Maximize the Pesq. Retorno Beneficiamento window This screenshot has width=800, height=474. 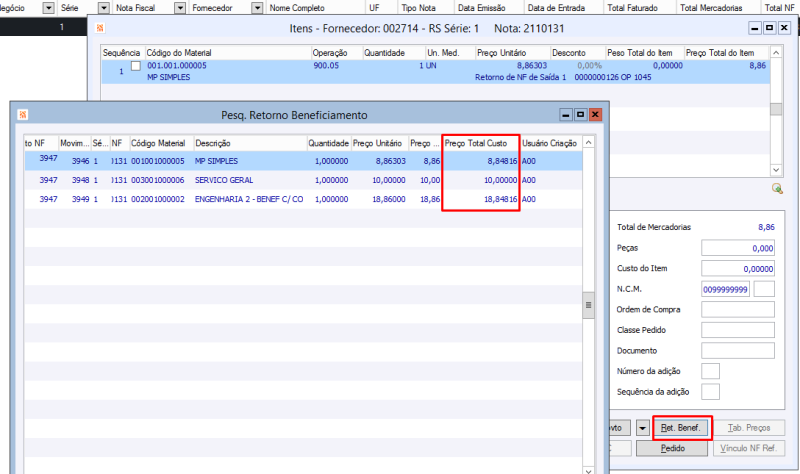tap(580, 115)
